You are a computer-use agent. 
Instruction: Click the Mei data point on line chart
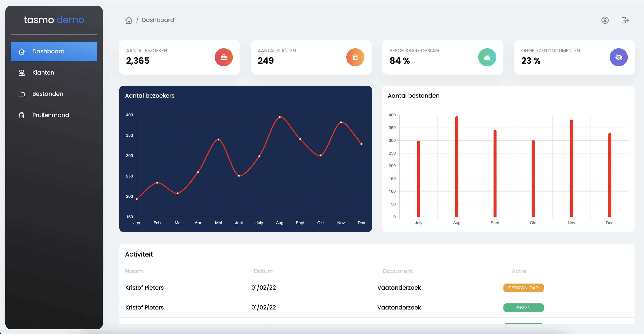219,139
